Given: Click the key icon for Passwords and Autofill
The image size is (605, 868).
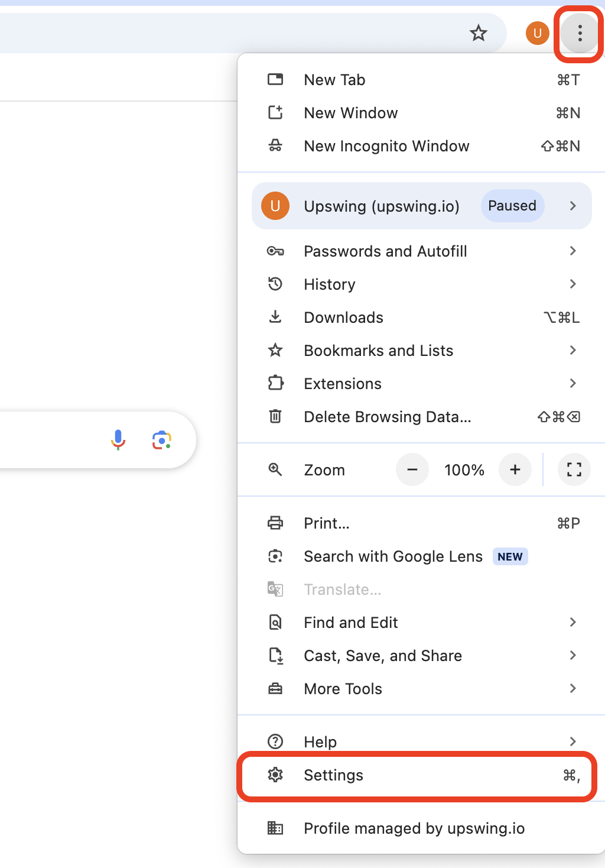Looking at the screenshot, I should tap(275, 251).
